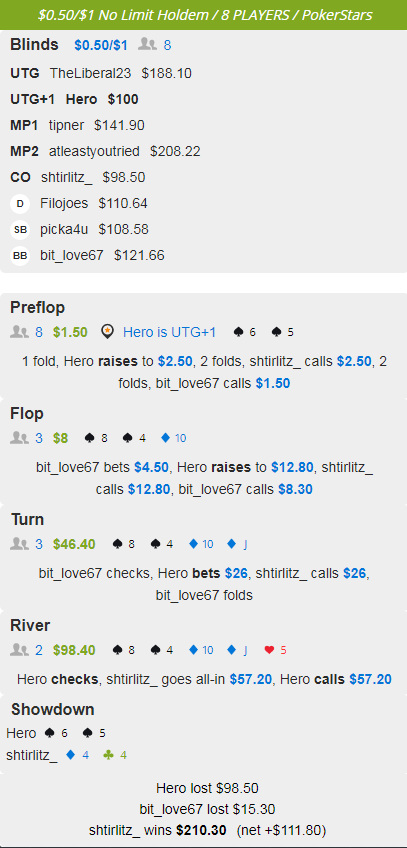Click the dealer D button icon
This screenshot has height=848, width=407.
coord(20,204)
